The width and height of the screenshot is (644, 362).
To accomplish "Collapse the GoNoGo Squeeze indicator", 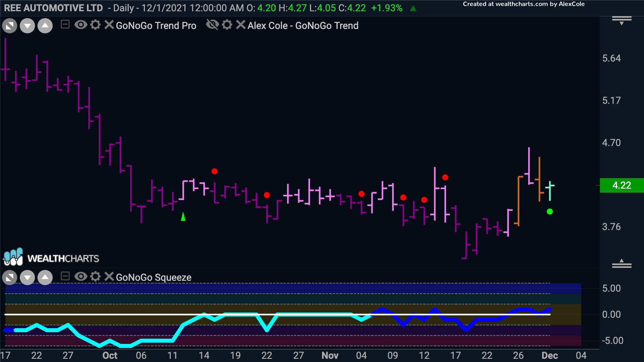I will (x=65, y=276).
